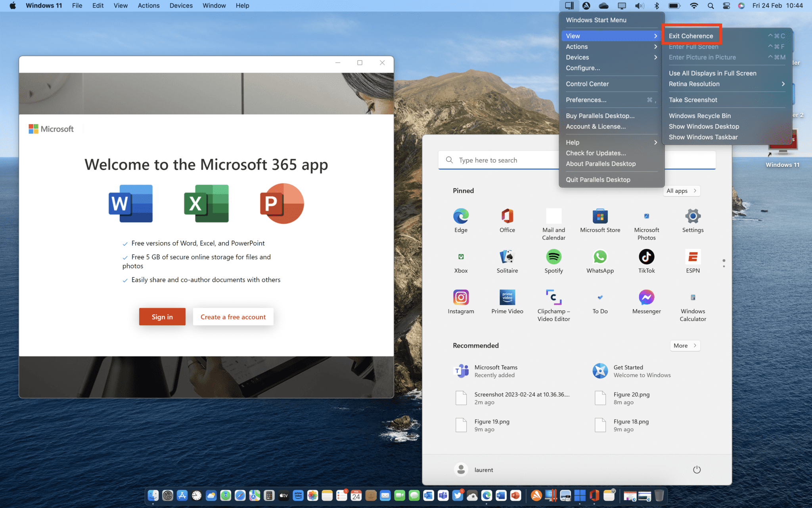Open the Actions menu in the menu bar

[149, 6]
